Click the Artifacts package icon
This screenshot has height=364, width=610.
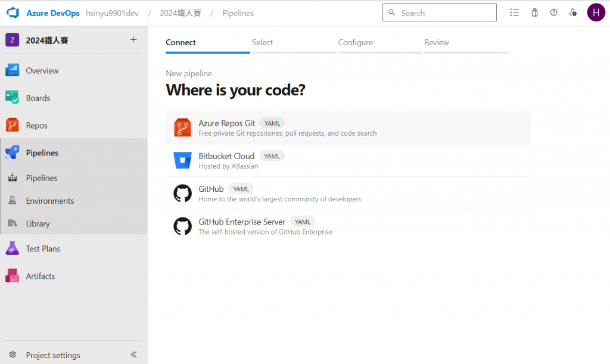12,276
